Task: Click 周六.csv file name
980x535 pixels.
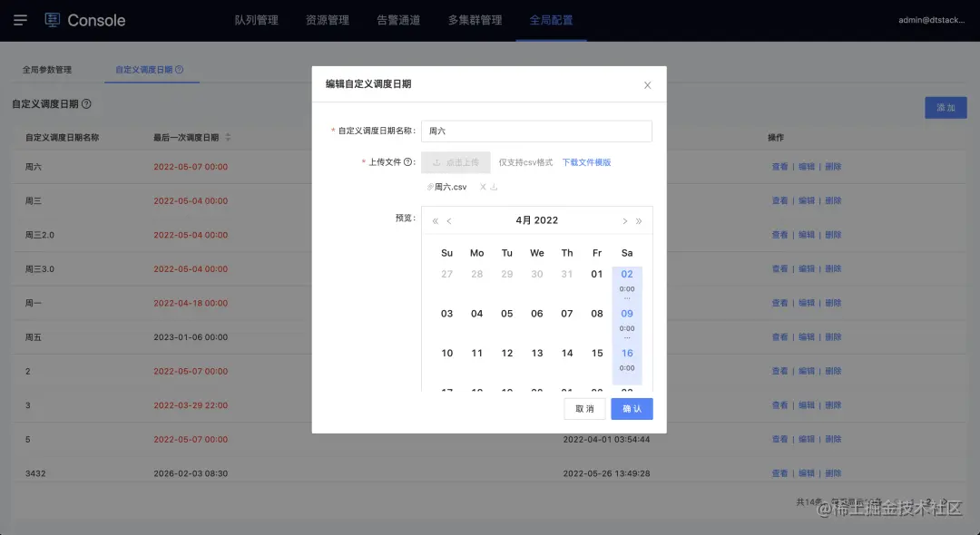Action: tap(451, 187)
